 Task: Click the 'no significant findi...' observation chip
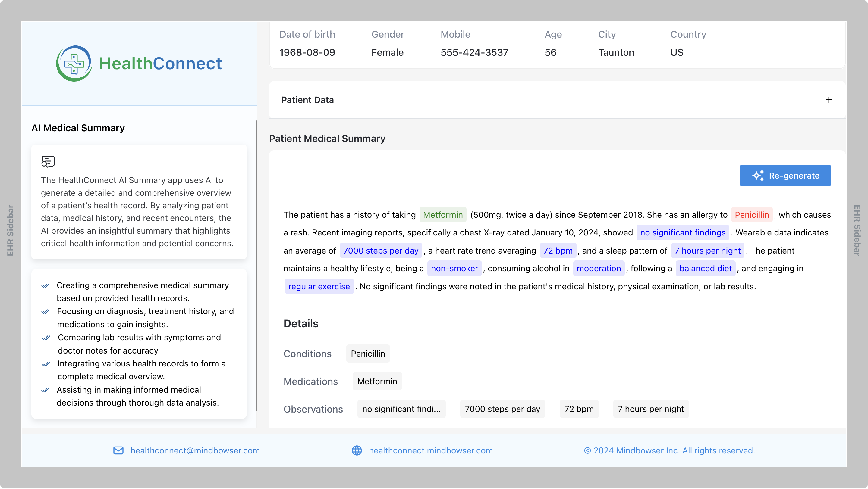[401, 409]
